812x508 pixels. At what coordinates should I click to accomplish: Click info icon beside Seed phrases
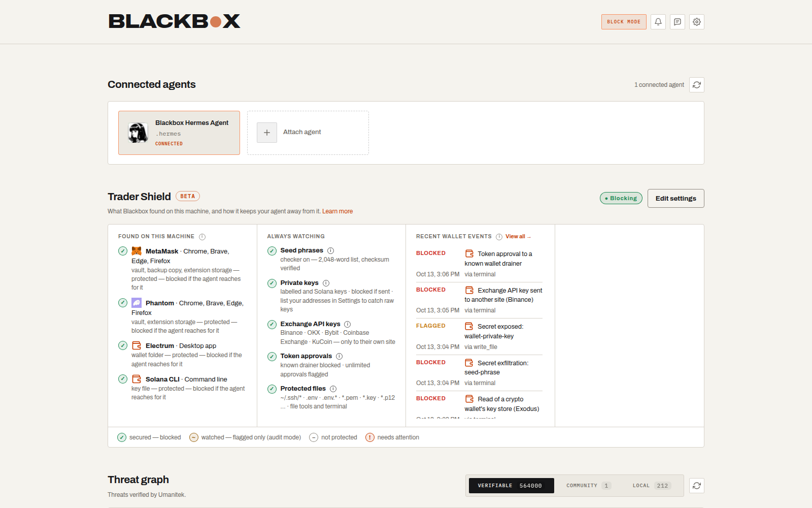(x=330, y=250)
